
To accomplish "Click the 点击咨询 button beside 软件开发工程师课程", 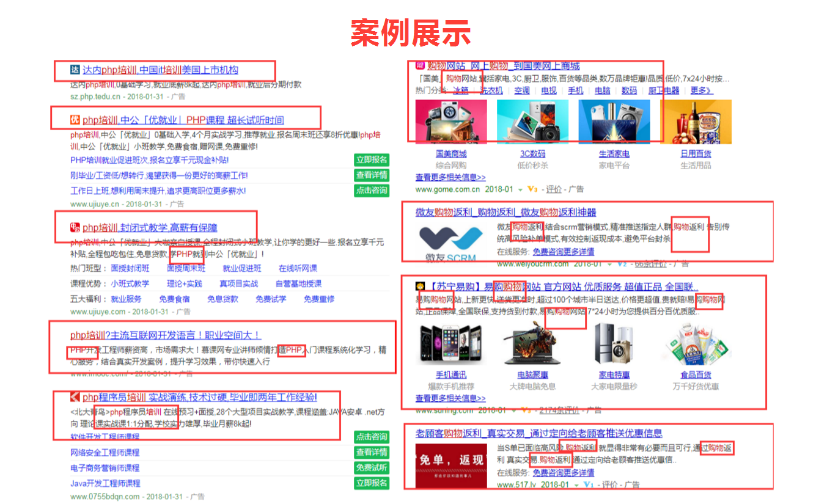I will pyautogui.click(x=372, y=437).
